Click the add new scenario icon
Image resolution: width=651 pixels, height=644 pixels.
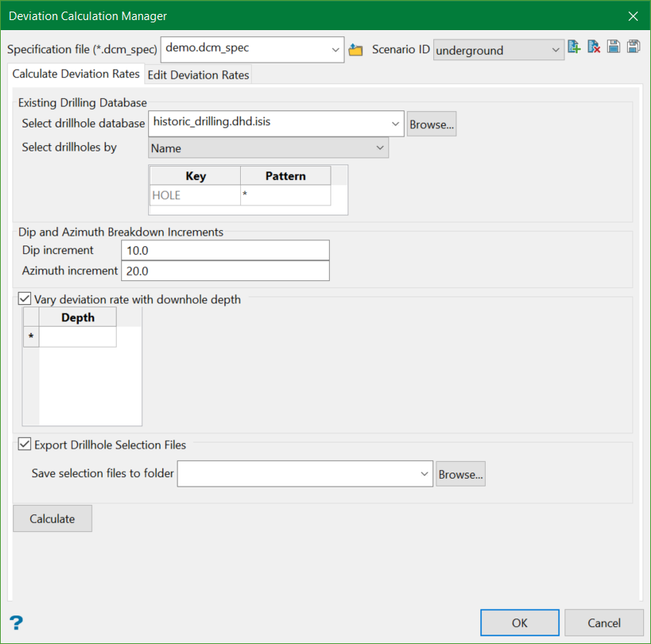[574, 47]
